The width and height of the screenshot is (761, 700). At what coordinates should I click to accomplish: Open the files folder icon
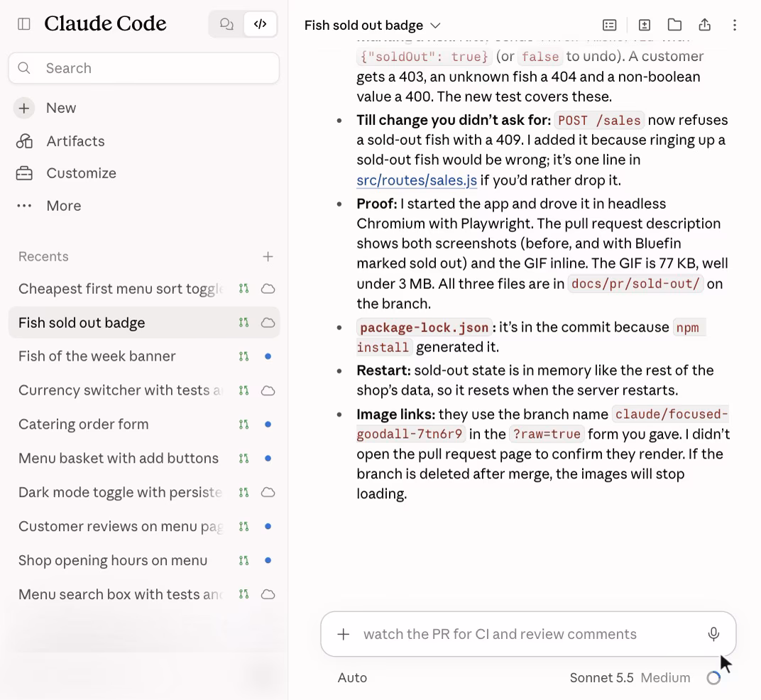[x=674, y=25]
